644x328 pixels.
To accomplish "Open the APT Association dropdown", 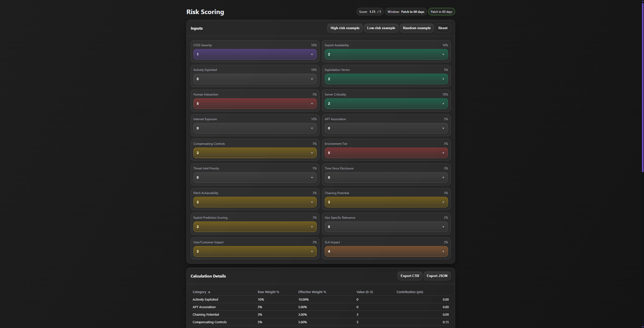I will point(386,128).
